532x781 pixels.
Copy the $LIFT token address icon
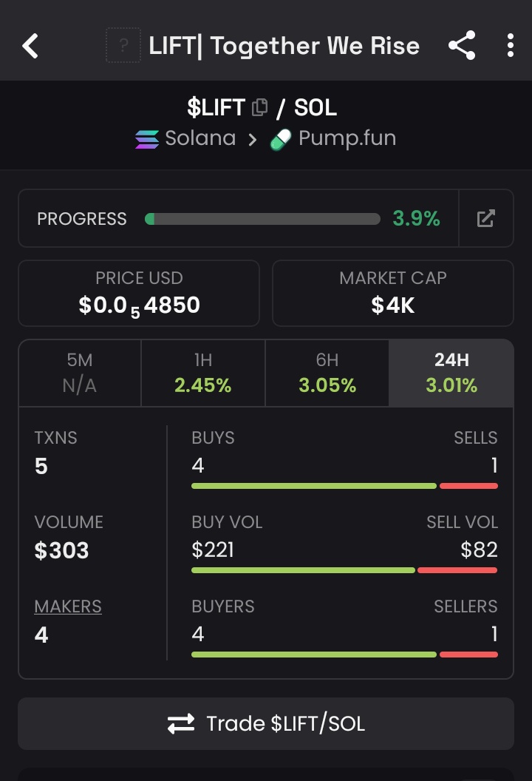pos(259,107)
